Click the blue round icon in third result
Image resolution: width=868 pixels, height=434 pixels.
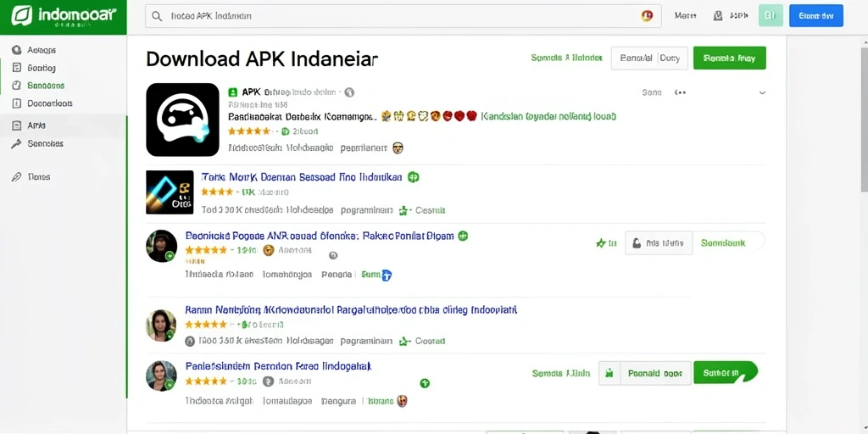(x=387, y=275)
